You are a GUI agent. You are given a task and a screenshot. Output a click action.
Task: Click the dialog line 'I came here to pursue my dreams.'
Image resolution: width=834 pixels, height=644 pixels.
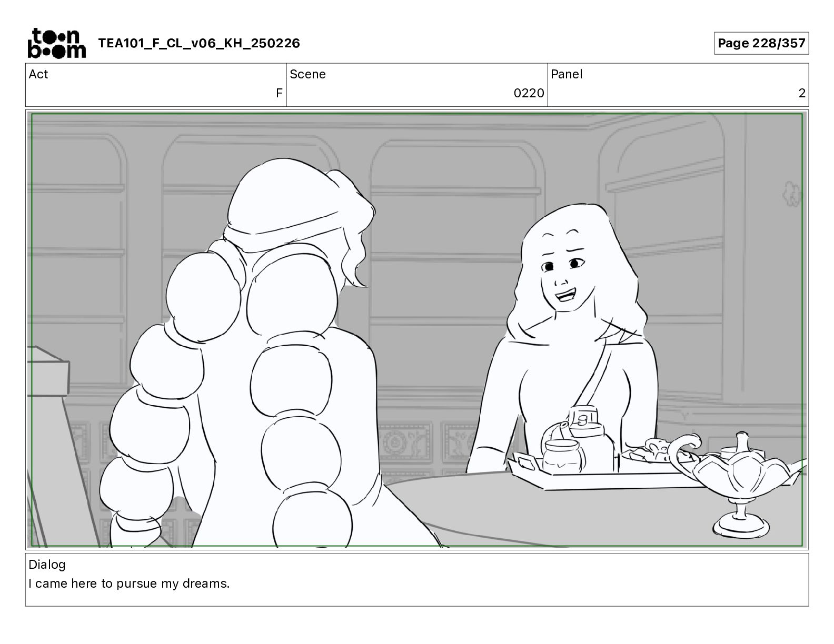(129, 583)
